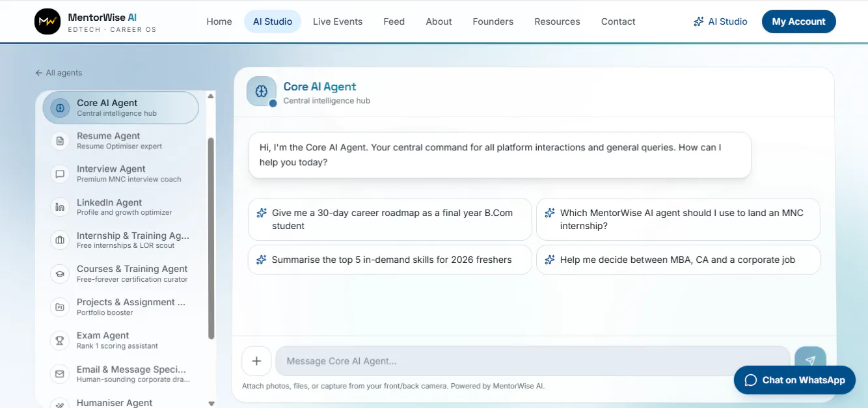The height and width of the screenshot is (408, 868).
Task: Click the 'Portfolio booster' subtitle
Action: pyautogui.click(x=105, y=312)
